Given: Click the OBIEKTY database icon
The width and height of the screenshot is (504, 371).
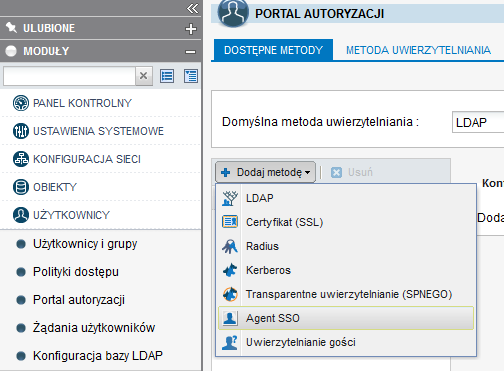Looking at the screenshot, I should [x=21, y=187].
